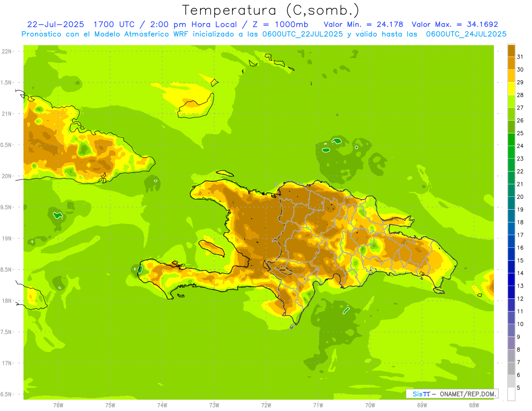The width and height of the screenshot is (532, 411).
Task: Click blue legend swatch between 15 and 16
Action: coord(511,254)
